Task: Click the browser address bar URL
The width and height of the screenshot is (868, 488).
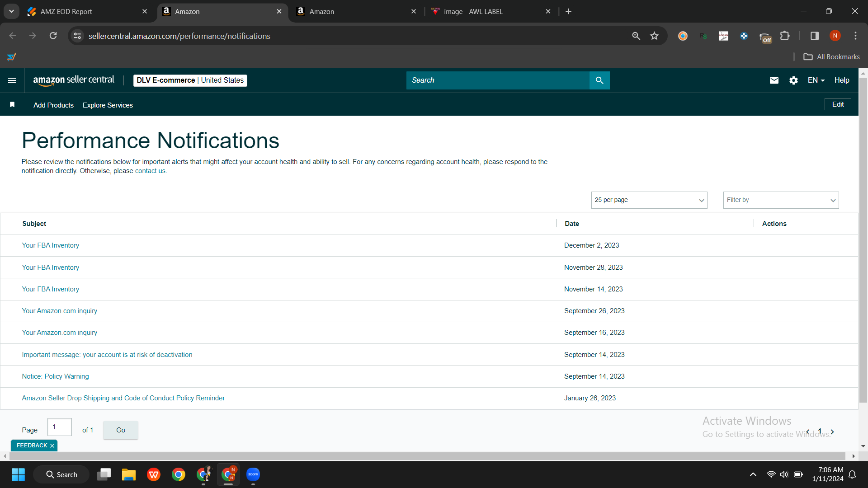Action: [x=179, y=36]
